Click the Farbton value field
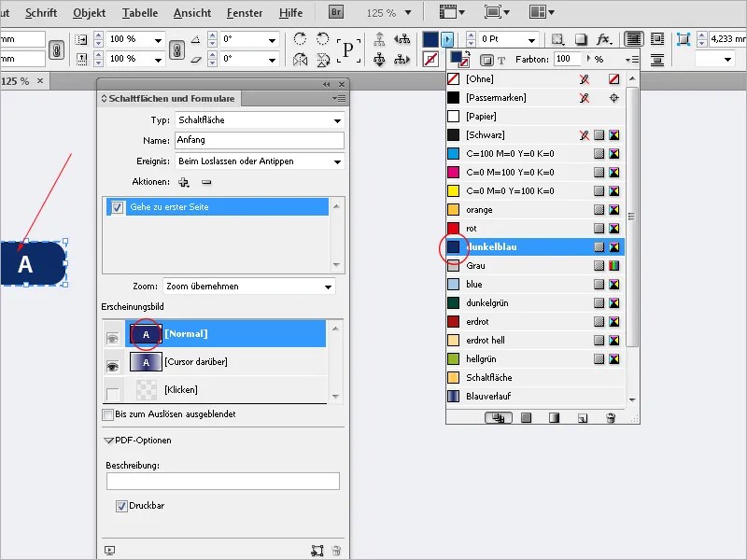This screenshot has height=560, width=747. [x=568, y=59]
